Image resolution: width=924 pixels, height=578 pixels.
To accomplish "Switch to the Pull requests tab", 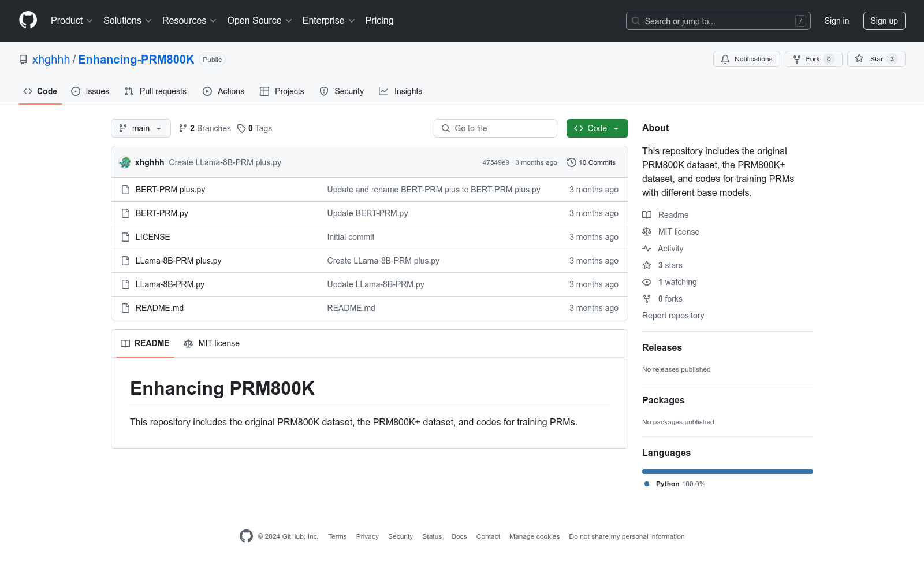I will [155, 91].
